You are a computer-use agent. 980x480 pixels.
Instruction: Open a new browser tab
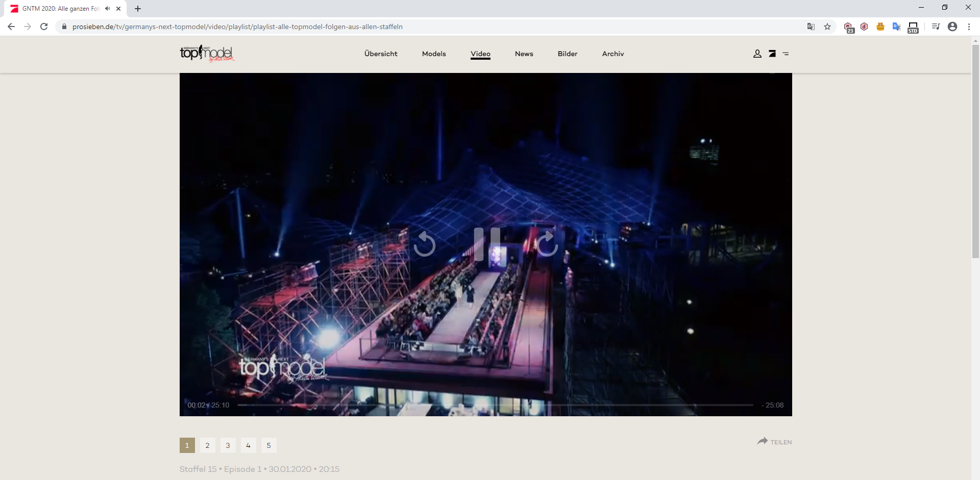pyautogui.click(x=138, y=9)
